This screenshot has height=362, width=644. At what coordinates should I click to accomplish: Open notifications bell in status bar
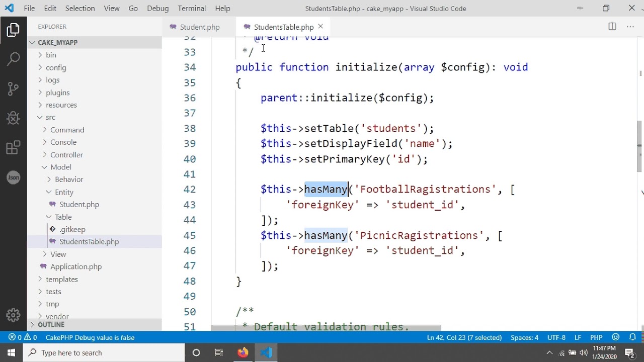click(633, 337)
